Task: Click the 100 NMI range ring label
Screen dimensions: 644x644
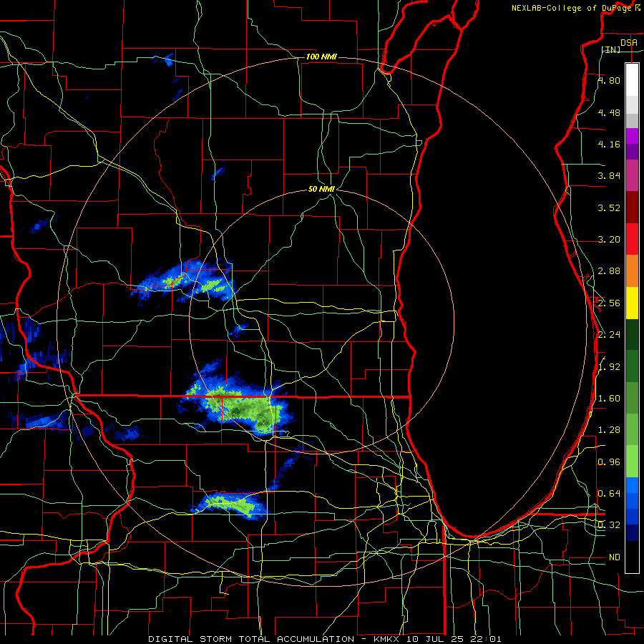Action: point(321,57)
